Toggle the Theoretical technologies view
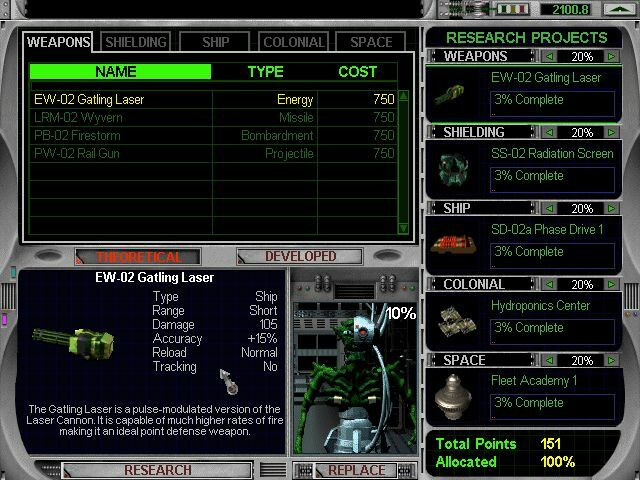This screenshot has width=640, height=480. 137,257
